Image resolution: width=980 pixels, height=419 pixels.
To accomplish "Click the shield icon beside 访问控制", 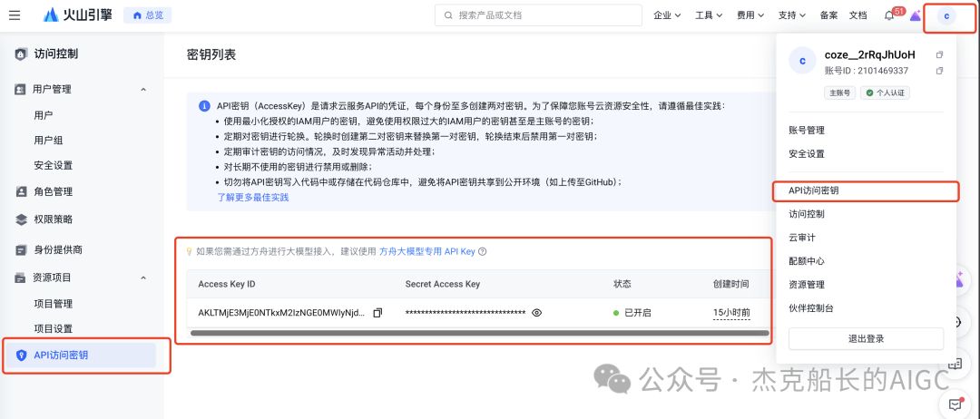I will (x=21, y=54).
